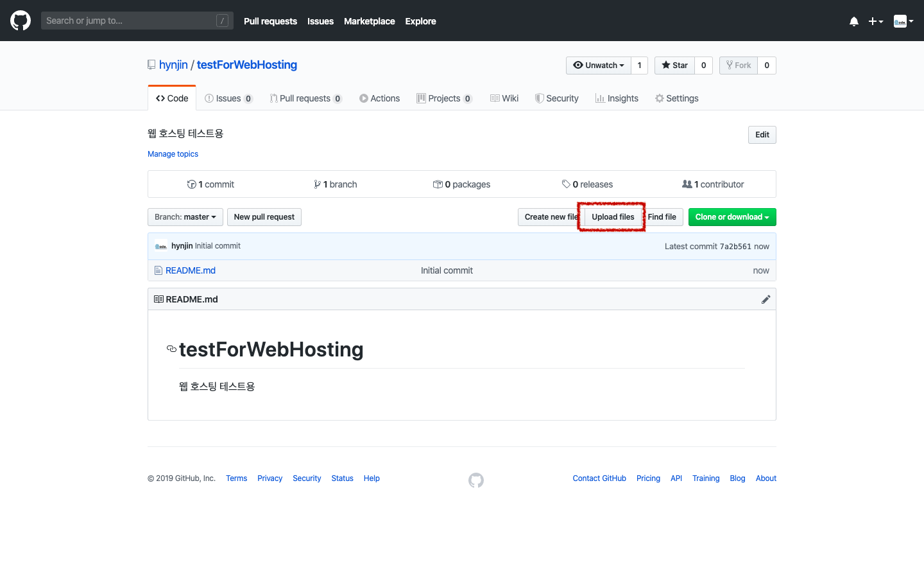Open footer Security link
This screenshot has width=924, height=578.
[x=307, y=478]
